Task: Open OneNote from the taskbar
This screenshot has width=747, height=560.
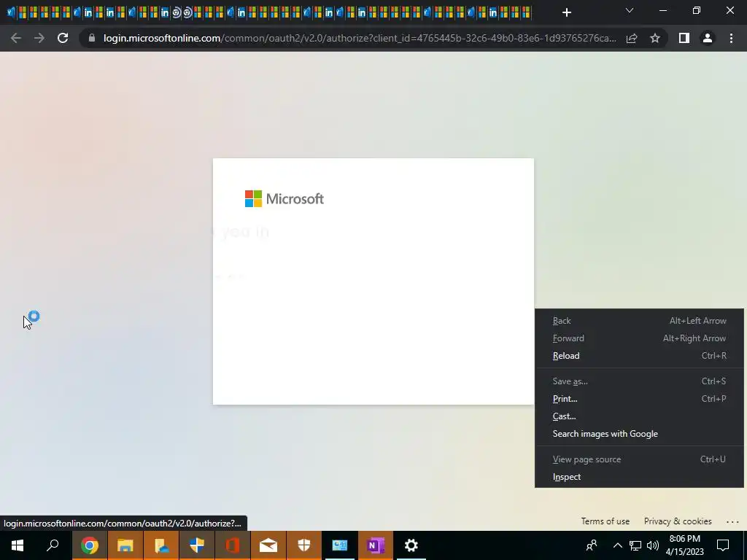Action: (376, 545)
